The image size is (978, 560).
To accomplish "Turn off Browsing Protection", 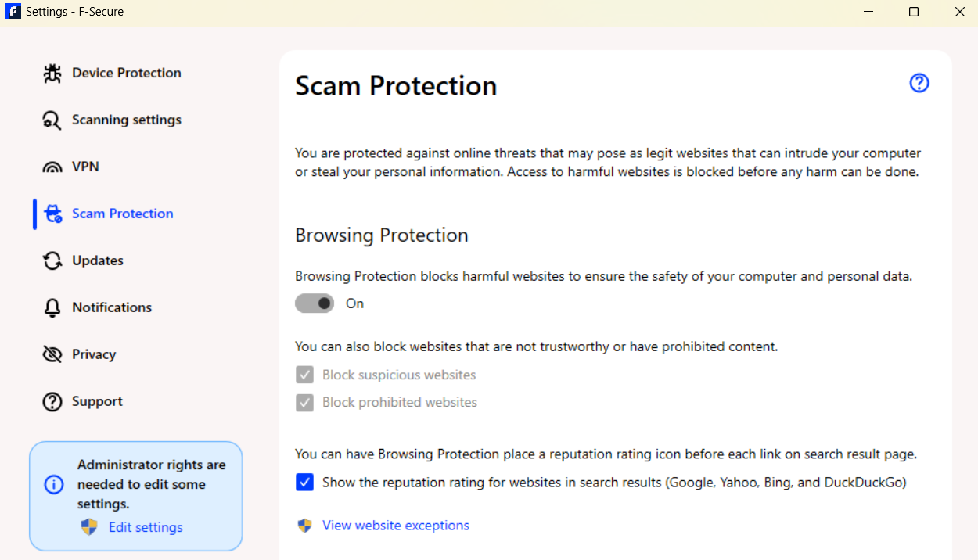I will pyautogui.click(x=315, y=303).
